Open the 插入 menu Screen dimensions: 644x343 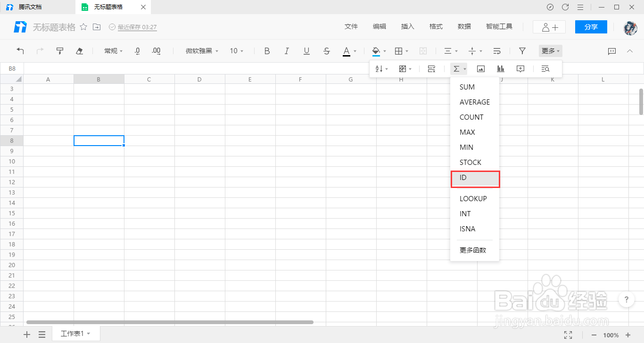click(x=408, y=27)
